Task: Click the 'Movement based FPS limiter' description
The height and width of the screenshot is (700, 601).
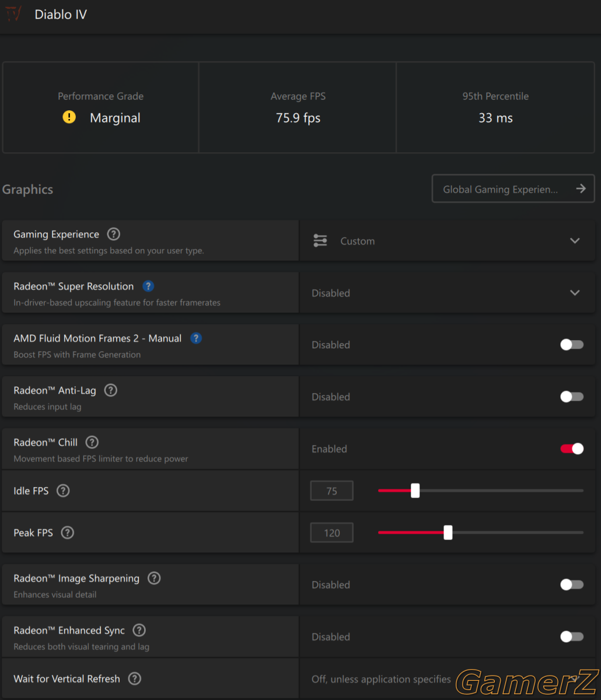Action: 101,459
